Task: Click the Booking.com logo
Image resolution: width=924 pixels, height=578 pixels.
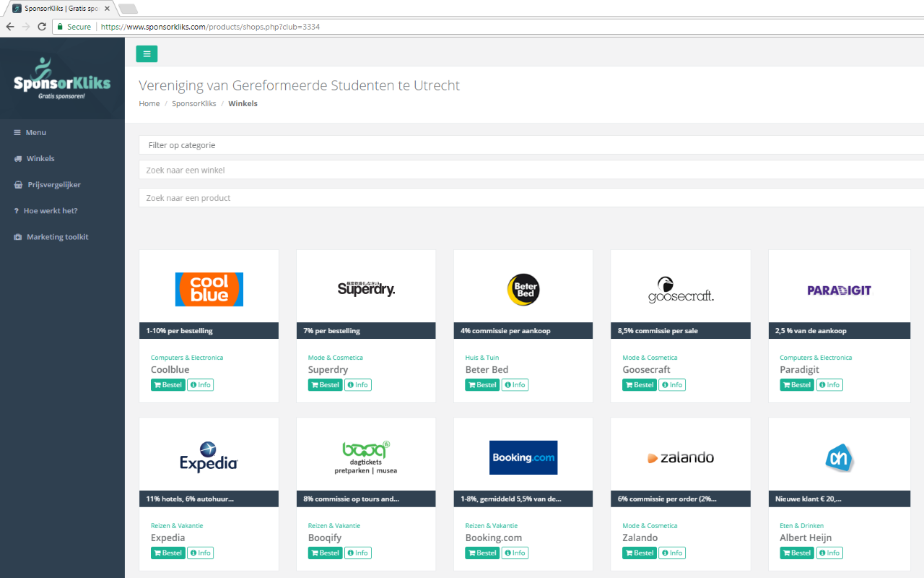Action: point(523,457)
